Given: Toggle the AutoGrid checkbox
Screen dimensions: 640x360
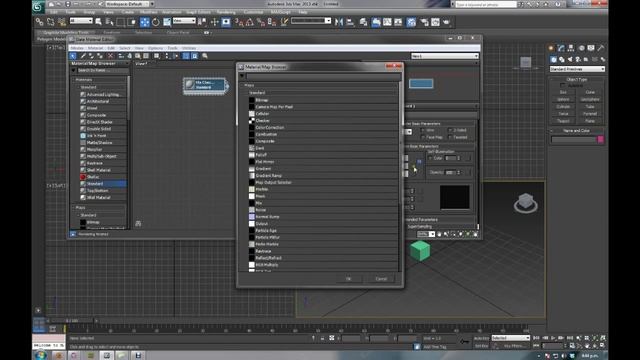Looking at the screenshot, I should click(x=562, y=85).
